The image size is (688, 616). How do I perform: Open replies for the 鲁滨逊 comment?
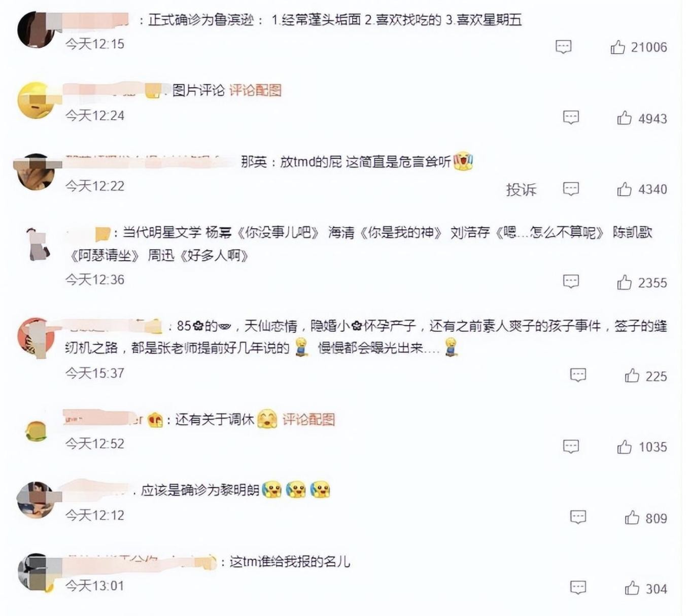pyautogui.click(x=564, y=47)
